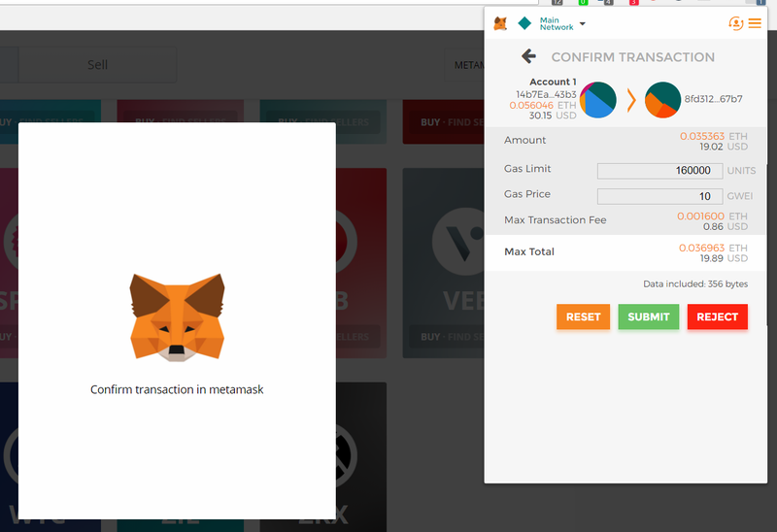Click the max total value 0.036963 ETH
This screenshot has width=777, height=532.
(x=713, y=249)
